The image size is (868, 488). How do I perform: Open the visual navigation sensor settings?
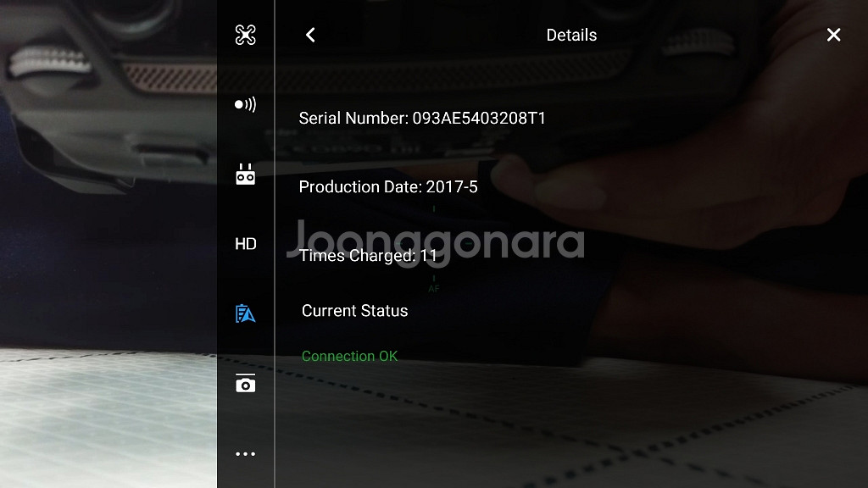click(x=245, y=104)
